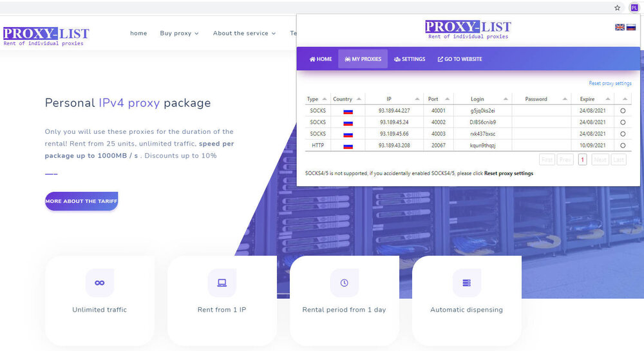Click the Rental period clock icon

click(x=344, y=283)
